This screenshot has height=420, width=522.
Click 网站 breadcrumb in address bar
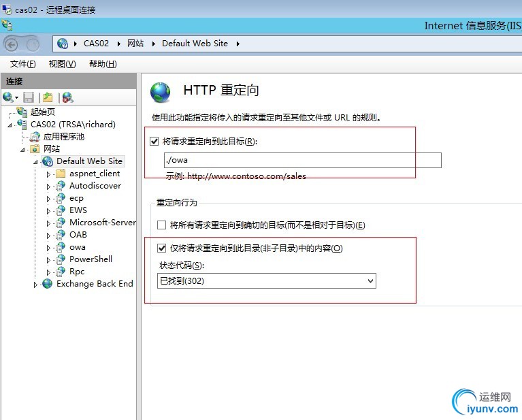click(135, 44)
